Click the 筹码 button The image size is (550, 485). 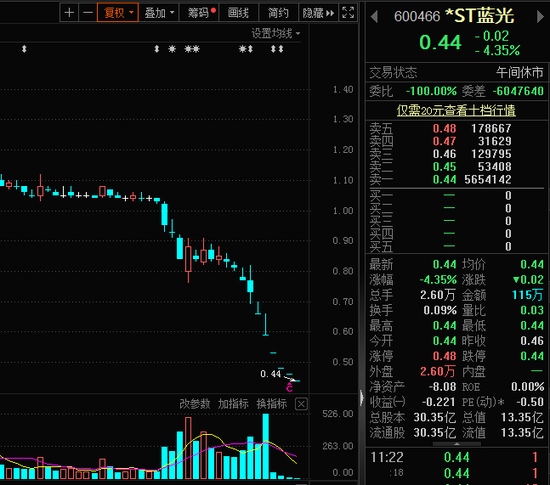tap(199, 13)
